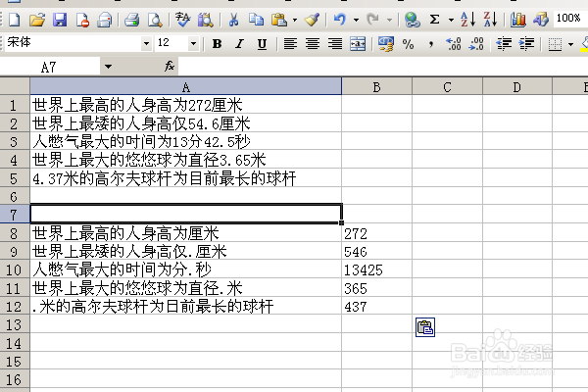Open the Redo history dropdown

click(x=389, y=20)
